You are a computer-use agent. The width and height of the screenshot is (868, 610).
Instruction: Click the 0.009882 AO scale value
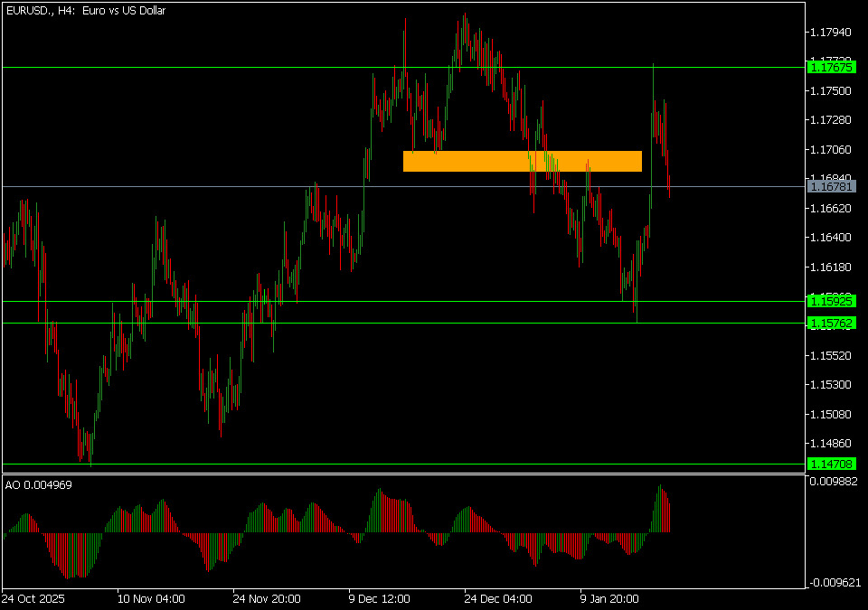coord(833,483)
